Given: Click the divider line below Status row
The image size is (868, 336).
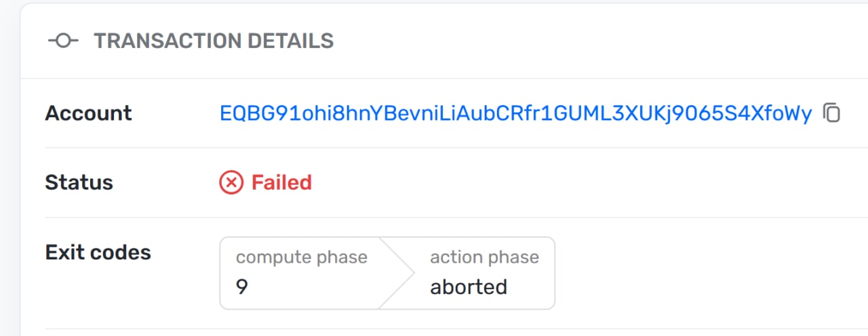Looking at the screenshot, I should click(456, 217).
